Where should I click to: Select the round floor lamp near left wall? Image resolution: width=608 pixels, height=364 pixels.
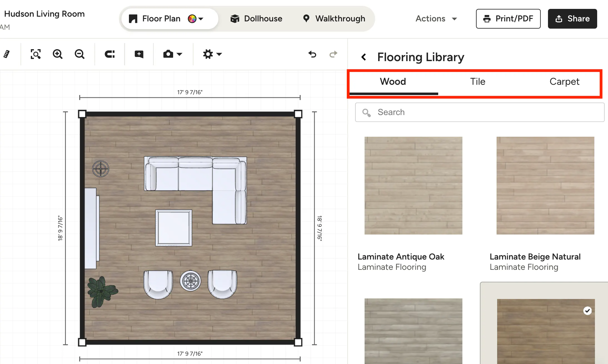101,169
